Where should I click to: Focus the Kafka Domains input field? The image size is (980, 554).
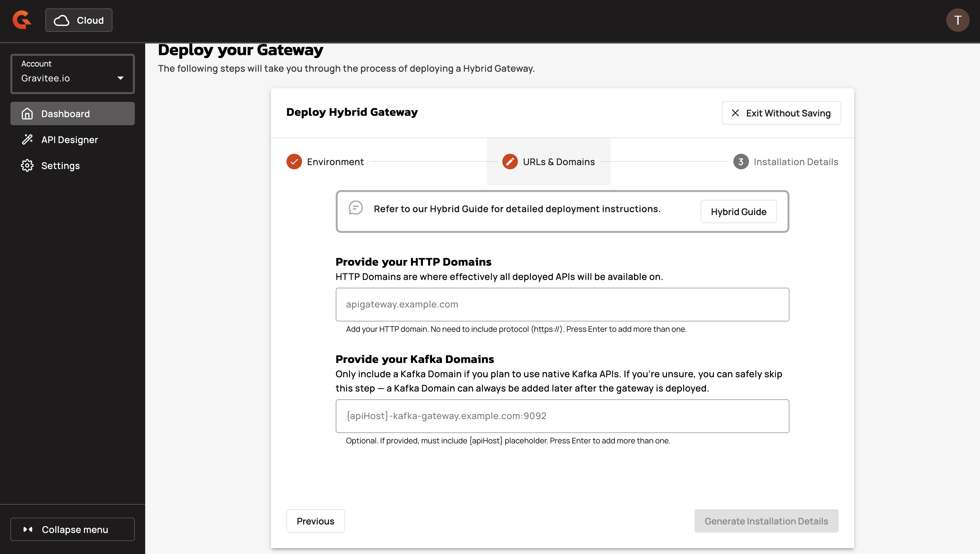click(562, 416)
